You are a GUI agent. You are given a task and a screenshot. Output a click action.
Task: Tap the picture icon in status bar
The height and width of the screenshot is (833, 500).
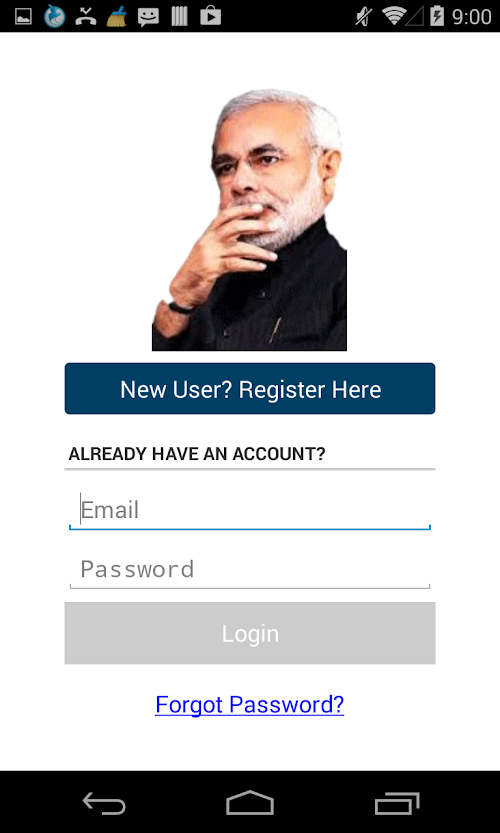click(23, 16)
